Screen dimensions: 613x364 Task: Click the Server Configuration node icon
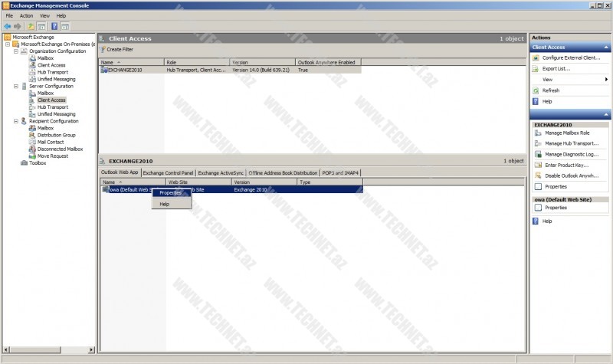pyautogui.click(x=24, y=86)
